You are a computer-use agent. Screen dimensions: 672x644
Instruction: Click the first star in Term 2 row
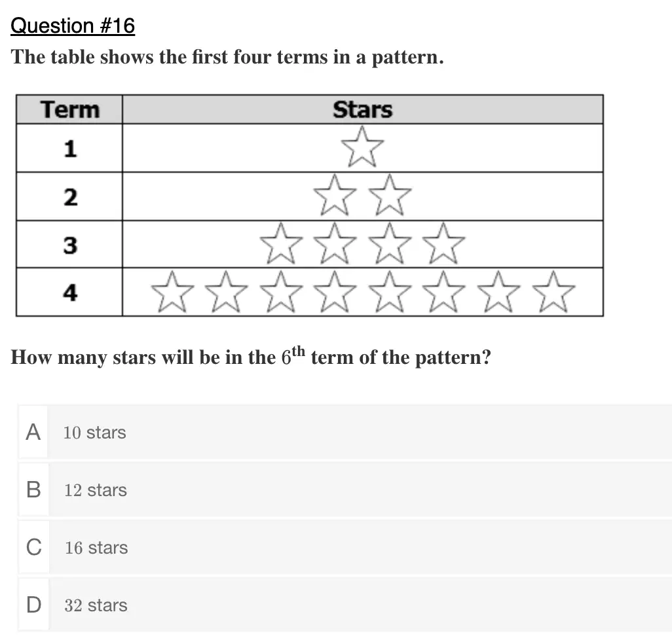tap(335, 195)
